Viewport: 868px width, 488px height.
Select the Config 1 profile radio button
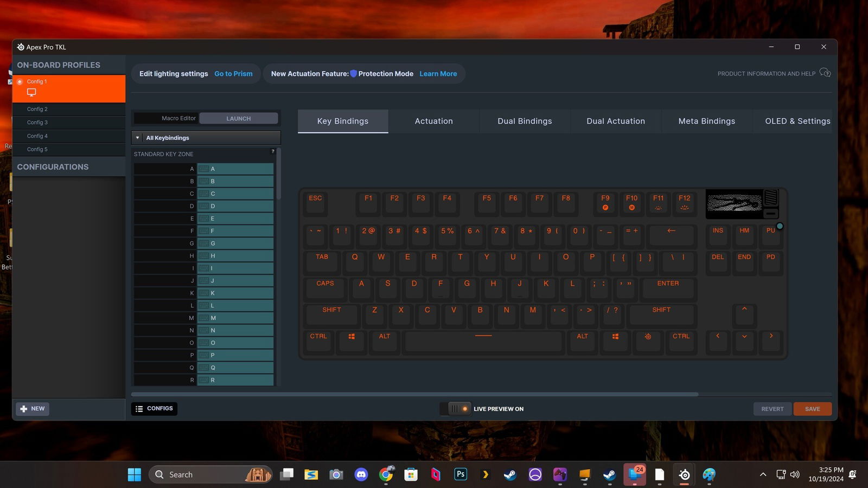point(20,81)
